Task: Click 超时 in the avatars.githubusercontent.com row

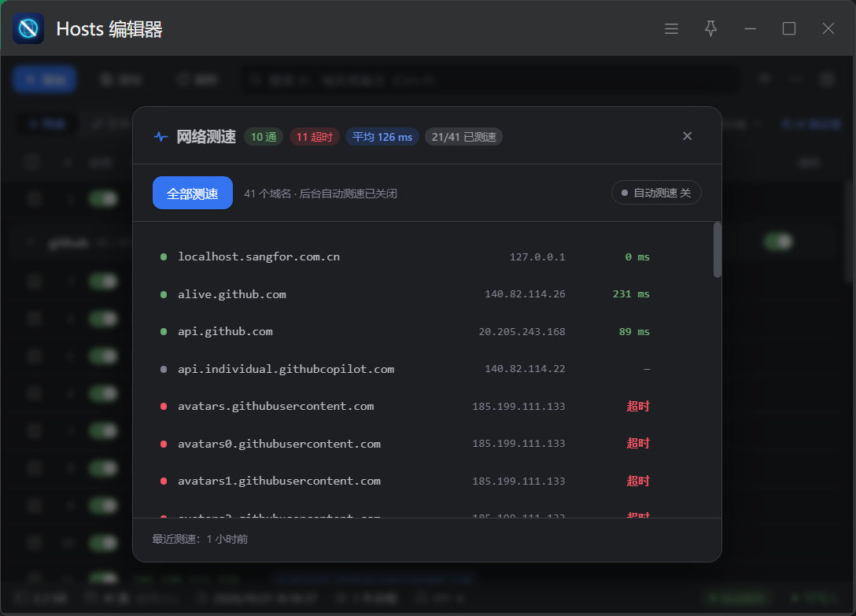Action: [x=638, y=406]
